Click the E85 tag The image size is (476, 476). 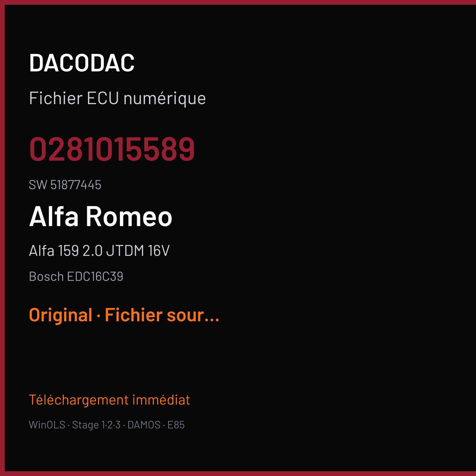[176, 425]
